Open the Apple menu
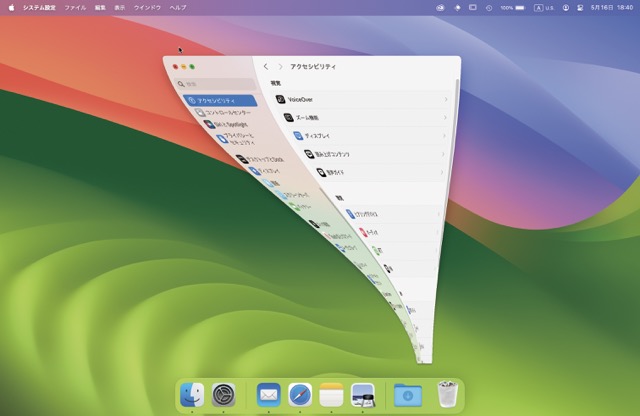640x416 pixels. [11, 7]
